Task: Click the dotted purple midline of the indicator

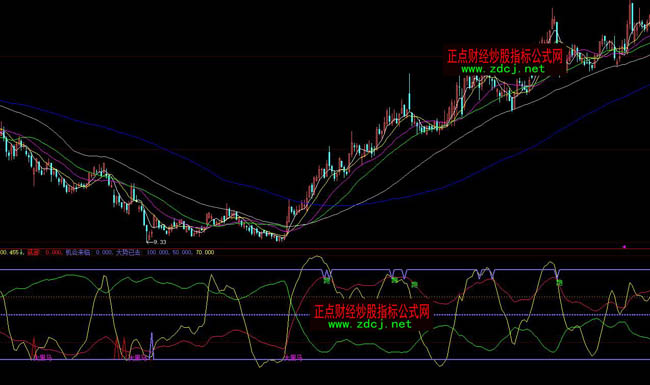Action: click(325, 315)
